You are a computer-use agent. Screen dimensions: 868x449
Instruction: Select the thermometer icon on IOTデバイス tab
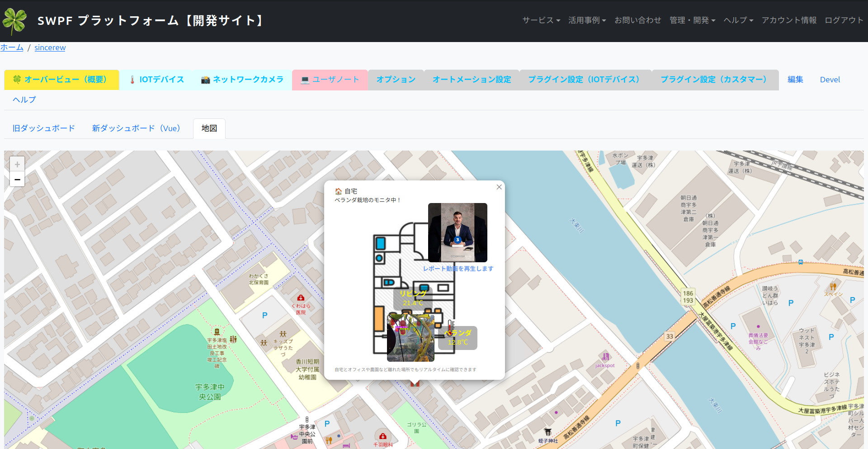[x=132, y=80]
